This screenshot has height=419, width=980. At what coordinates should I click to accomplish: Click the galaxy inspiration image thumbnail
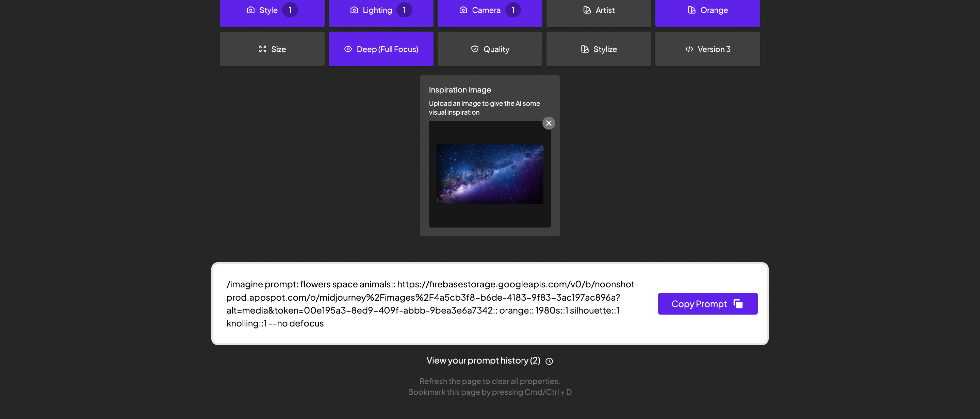pos(490,174)
